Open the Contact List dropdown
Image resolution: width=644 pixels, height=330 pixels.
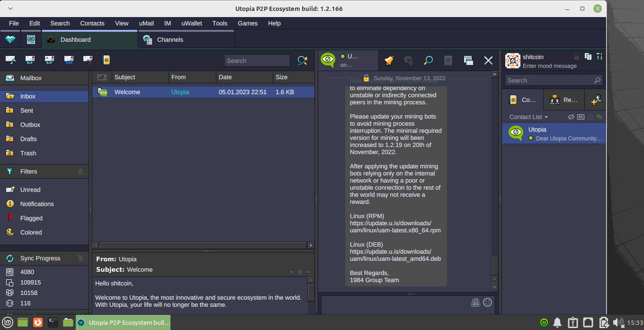coord(528,117)
